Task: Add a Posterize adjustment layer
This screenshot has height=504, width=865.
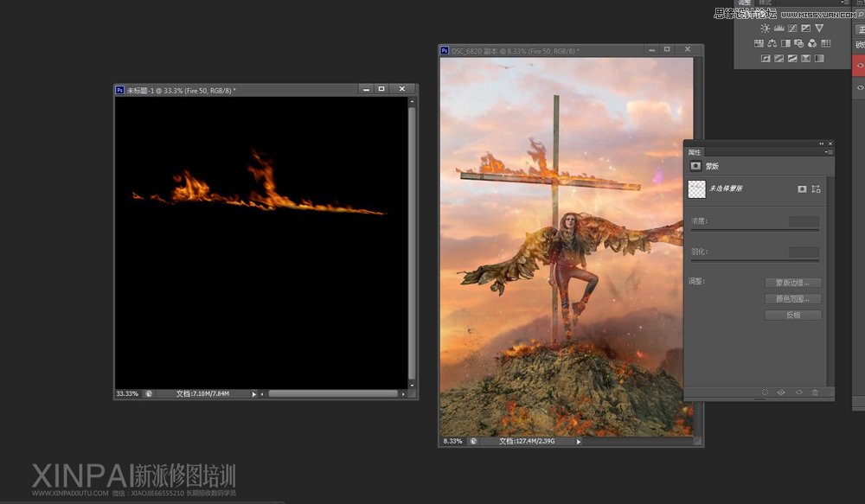Action: tap(779, 59)
